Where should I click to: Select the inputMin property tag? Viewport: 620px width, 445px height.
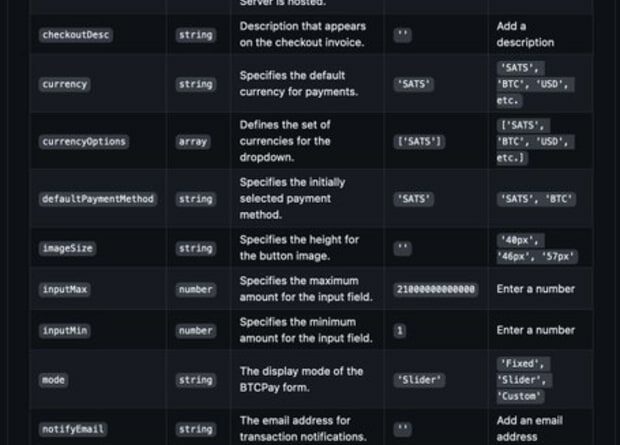pos(64,331)
